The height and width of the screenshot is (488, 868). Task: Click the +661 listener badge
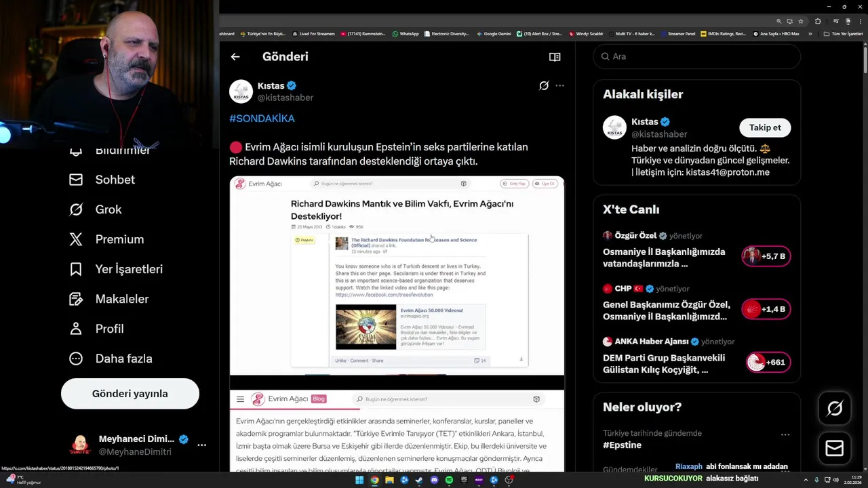[768, 362]
